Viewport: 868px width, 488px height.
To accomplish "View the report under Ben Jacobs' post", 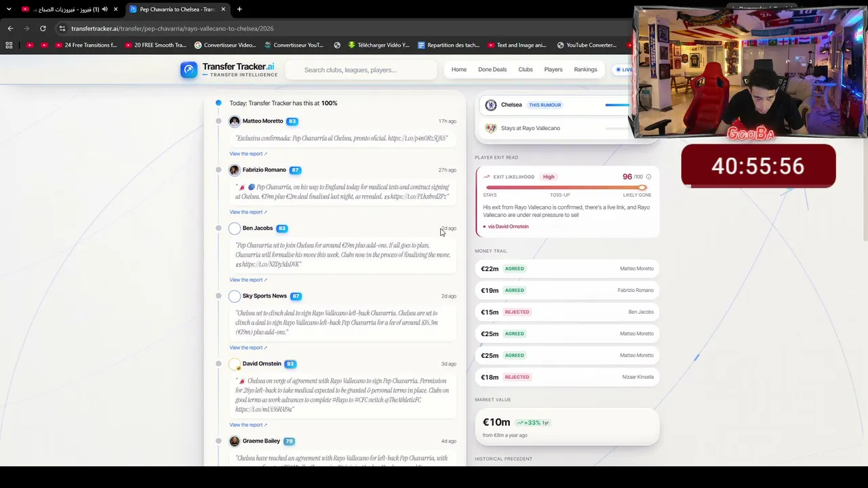I will pyautogui.click(x=248, y=280).
